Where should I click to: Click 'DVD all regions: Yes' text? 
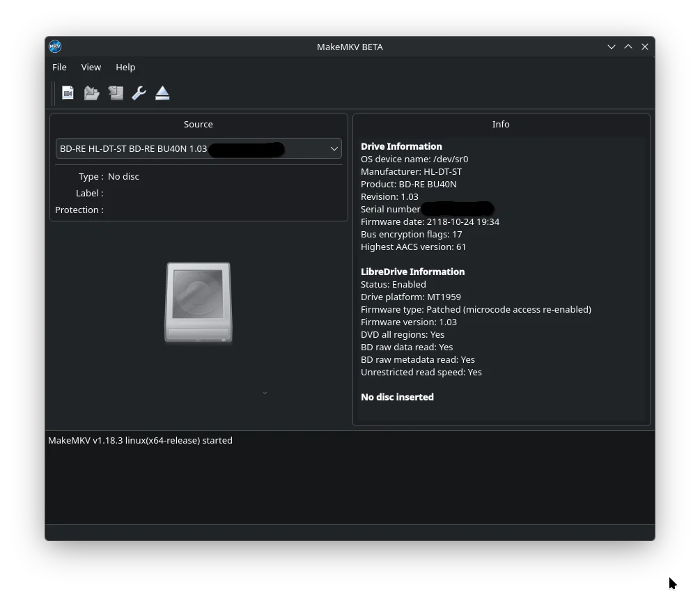tap(402, 334)
